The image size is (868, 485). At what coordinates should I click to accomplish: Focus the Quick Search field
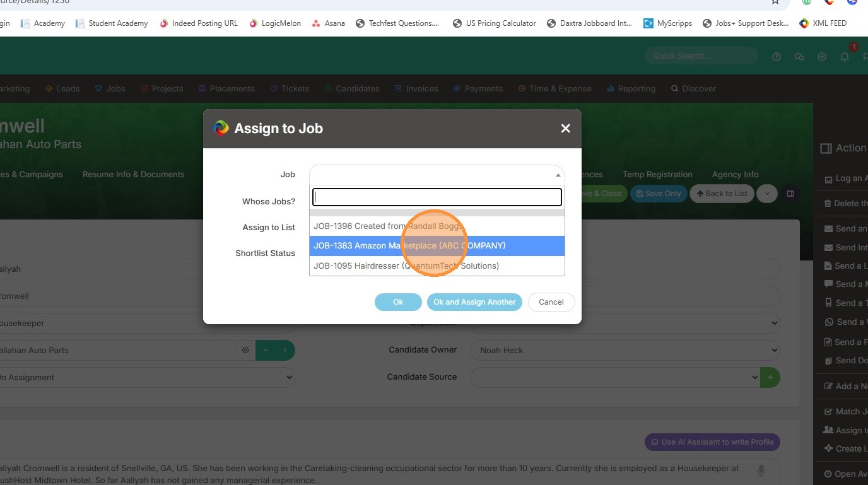(x=701, y=56)
